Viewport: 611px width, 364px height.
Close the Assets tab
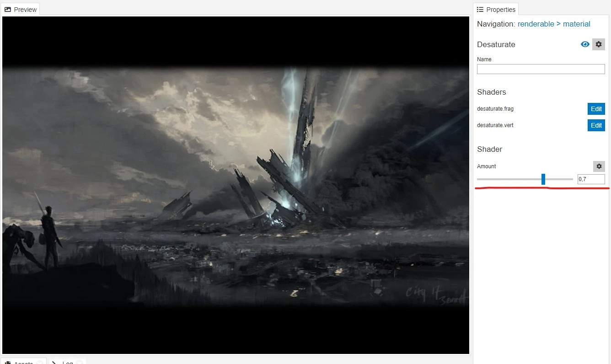click(40, 363)
